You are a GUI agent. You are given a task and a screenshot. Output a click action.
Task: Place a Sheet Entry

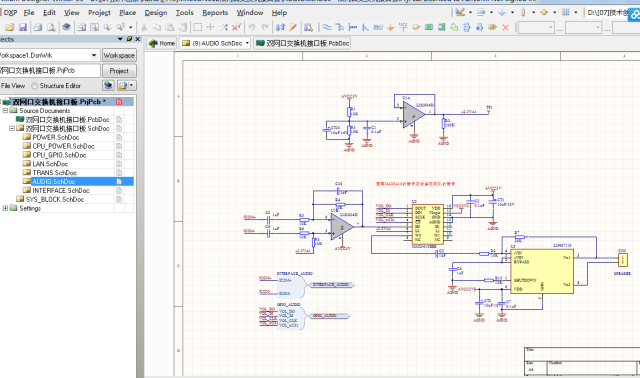(441, 27)
